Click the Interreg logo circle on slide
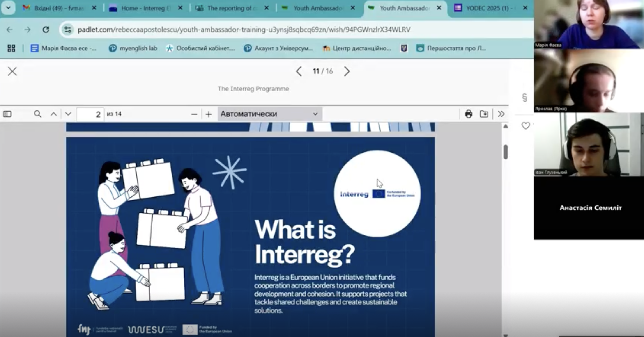 [377, 194]
